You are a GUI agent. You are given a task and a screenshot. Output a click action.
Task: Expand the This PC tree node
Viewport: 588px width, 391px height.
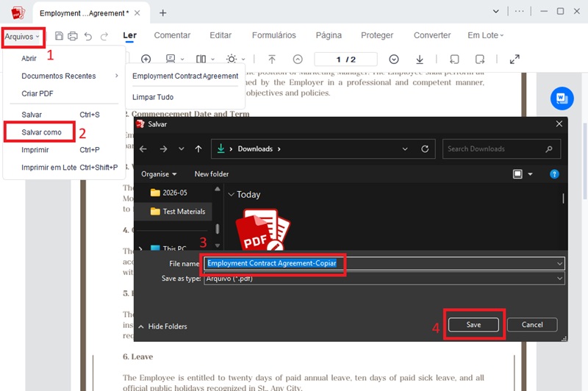(x=140, y=248)
